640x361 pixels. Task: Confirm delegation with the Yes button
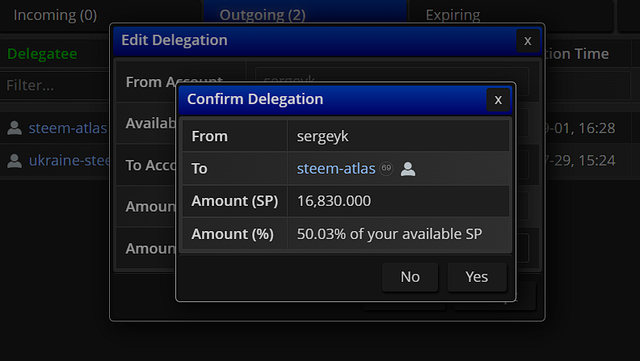coord(477,277)
